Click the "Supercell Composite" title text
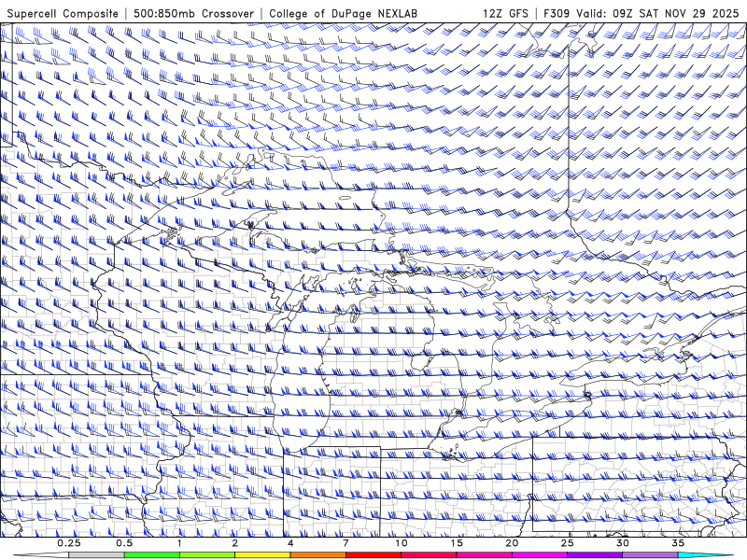The width and height of the screenshot is (747, 560). point(63,13)
